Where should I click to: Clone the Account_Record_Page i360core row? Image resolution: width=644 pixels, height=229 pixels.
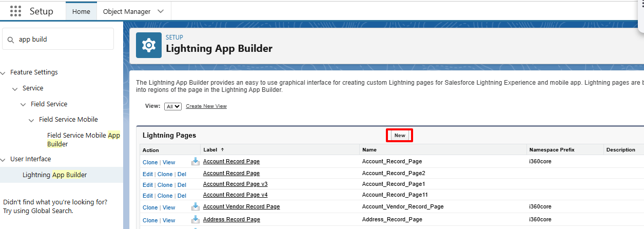coord(150,162)
